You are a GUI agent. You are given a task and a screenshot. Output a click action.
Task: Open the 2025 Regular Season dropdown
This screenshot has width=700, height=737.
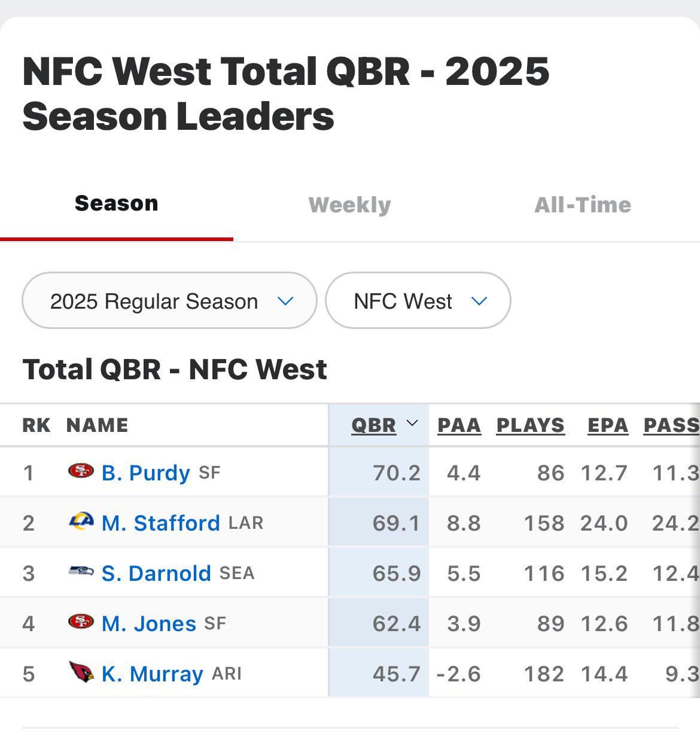coord(169,301)
